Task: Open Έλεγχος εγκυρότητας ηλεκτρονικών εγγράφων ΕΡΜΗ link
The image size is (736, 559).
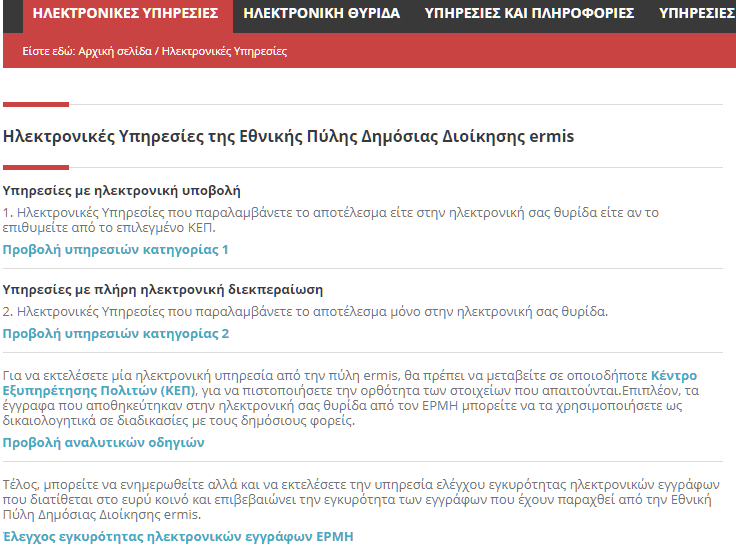Action: pos(178,536)
